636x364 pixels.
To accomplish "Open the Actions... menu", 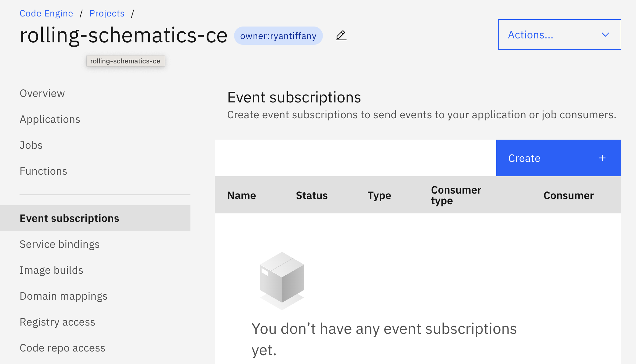I will (x=530, y=35).
